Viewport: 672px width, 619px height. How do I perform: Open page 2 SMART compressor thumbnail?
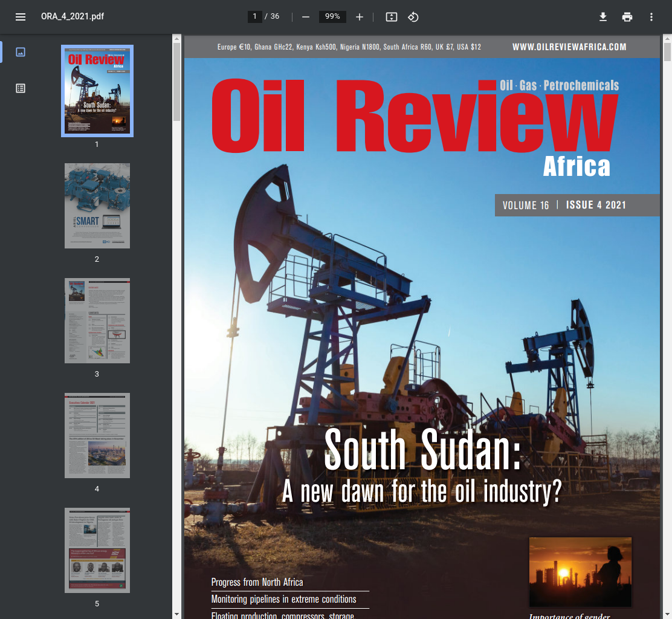pos(97,206)
